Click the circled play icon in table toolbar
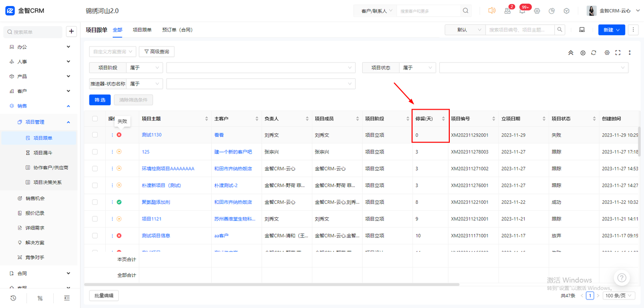Image resolution: width=644 pixels, height=308 pixels. (583, 52)
